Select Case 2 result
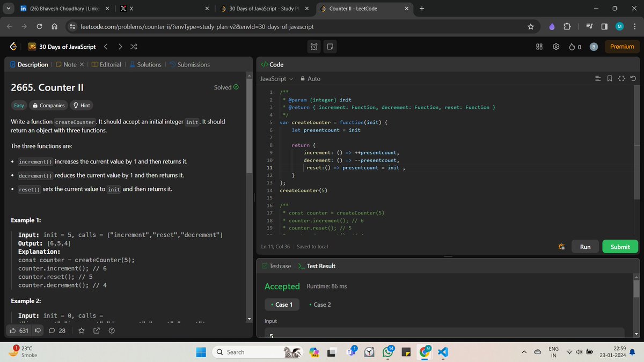Image resolution: width=644 pixels, height=362 pixels. click(x=320, y=305)
